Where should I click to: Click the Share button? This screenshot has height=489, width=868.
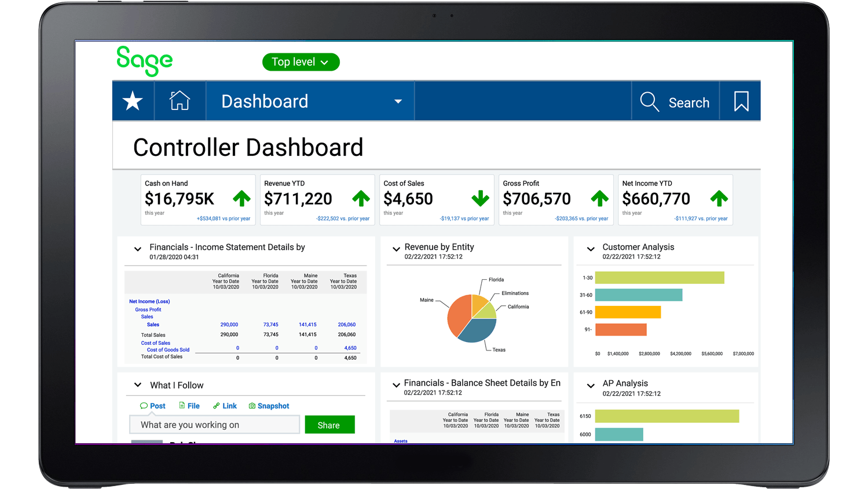pos(329,425)
